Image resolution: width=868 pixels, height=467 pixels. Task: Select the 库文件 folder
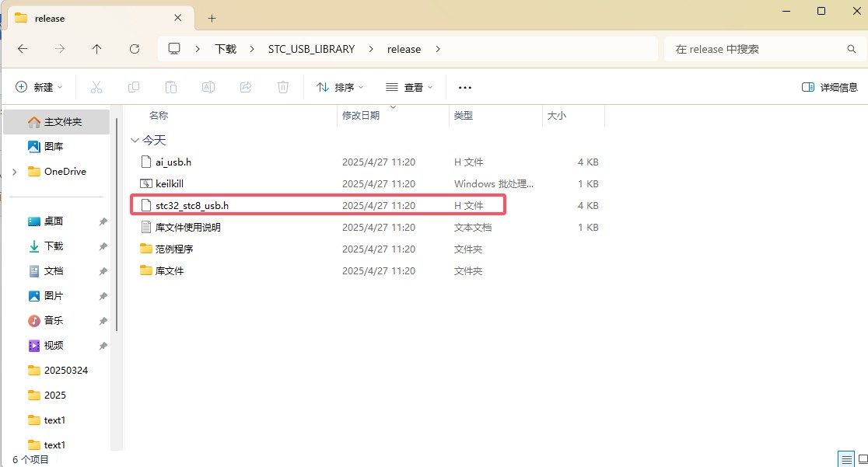point(170,270)
